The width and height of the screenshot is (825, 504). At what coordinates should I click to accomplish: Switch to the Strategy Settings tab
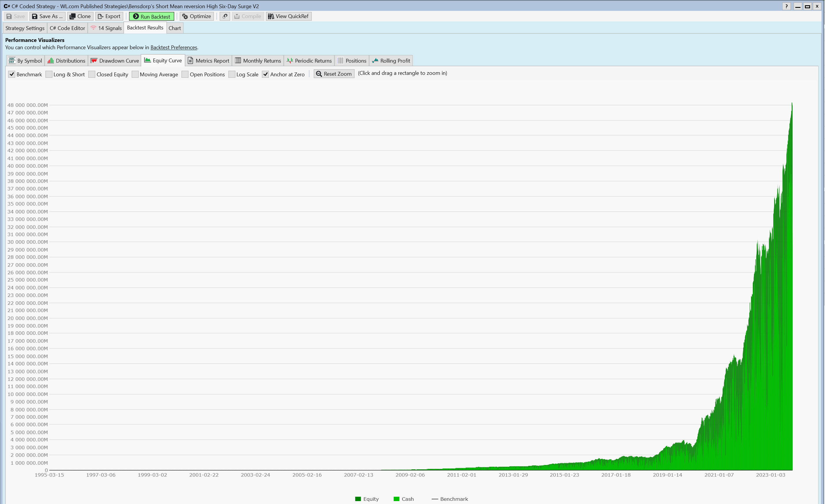click(x=25, y=28)
